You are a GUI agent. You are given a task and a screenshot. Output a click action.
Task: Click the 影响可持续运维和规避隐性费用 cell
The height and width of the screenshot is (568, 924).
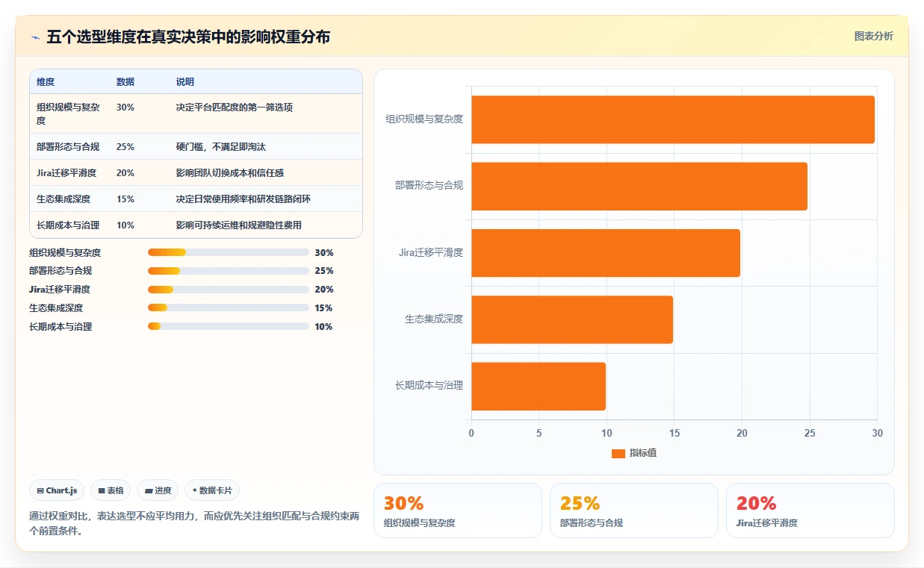tap(239, 225)
